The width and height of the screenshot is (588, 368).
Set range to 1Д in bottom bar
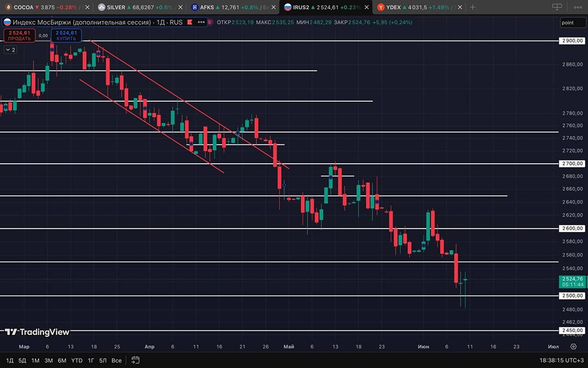10,360
